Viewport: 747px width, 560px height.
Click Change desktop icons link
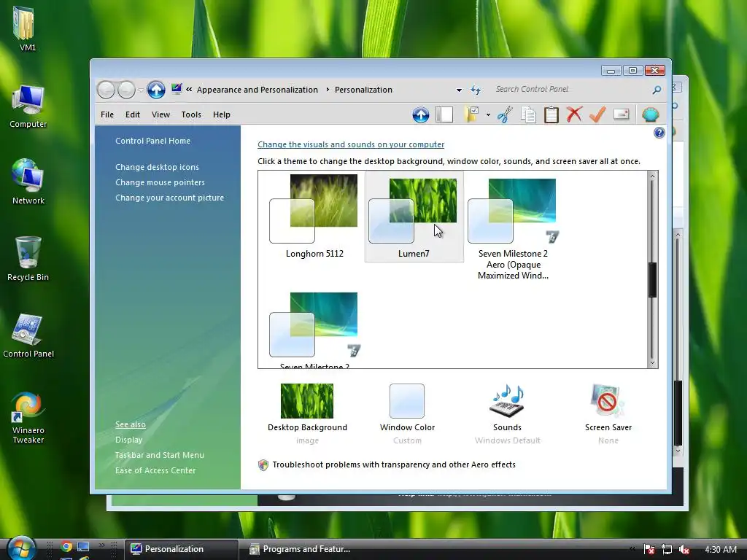click(x=157, y=167)
